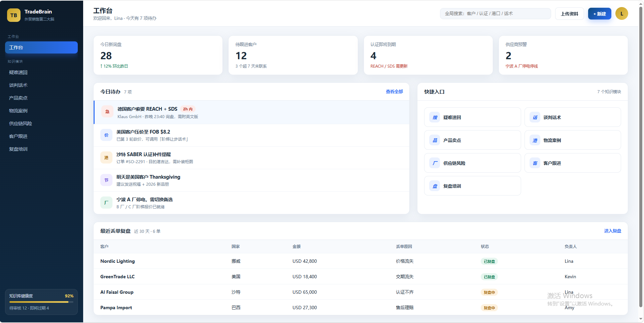The height and width of the screenshot is (323, 644).
Task: Click the 搜 icon in the 疑难速回 shortcut
Action: pyautogui.click(x=435, y=117)
